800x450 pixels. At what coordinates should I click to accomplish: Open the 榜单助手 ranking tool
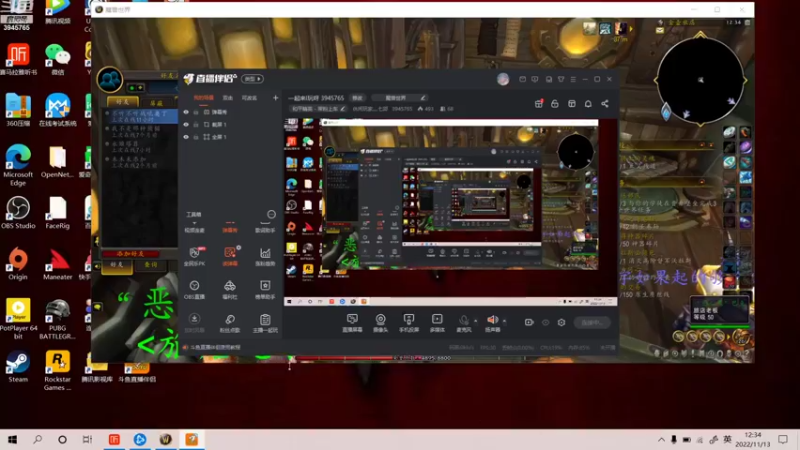pyautogui.click(x=265, y=289)
